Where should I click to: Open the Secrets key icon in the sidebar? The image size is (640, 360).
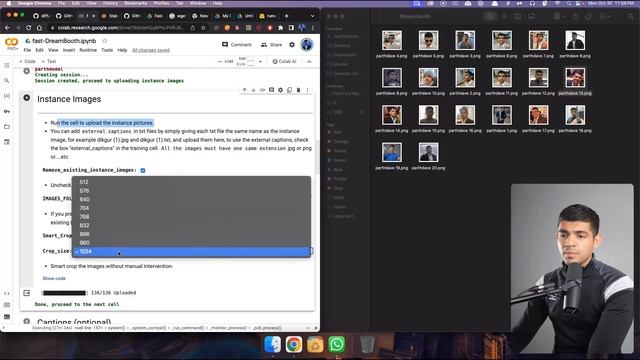tap(7, 111)
